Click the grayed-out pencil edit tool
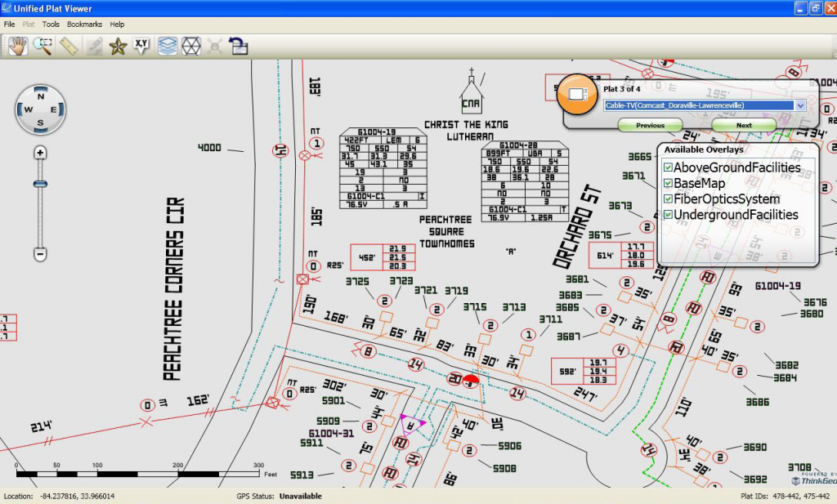 coord(94,47)
